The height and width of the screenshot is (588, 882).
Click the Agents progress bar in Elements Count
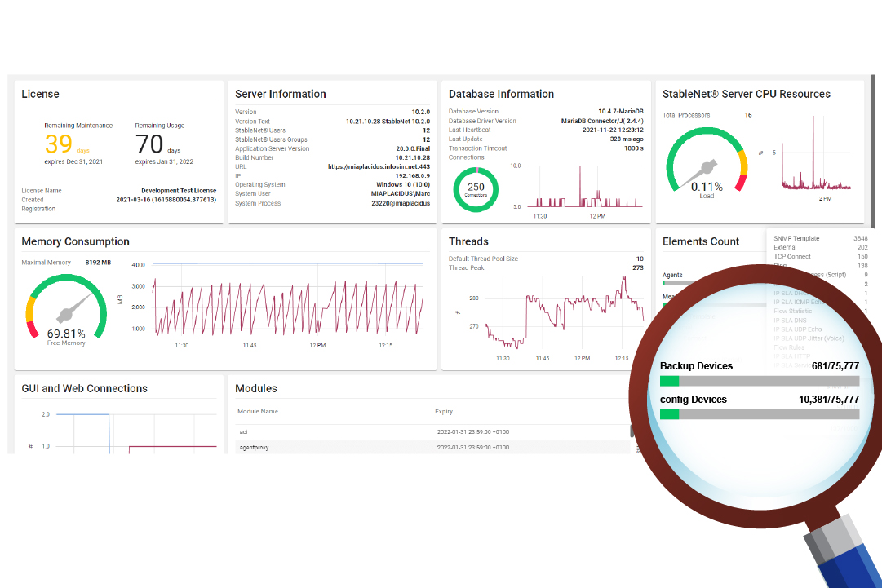coord(678,283)
